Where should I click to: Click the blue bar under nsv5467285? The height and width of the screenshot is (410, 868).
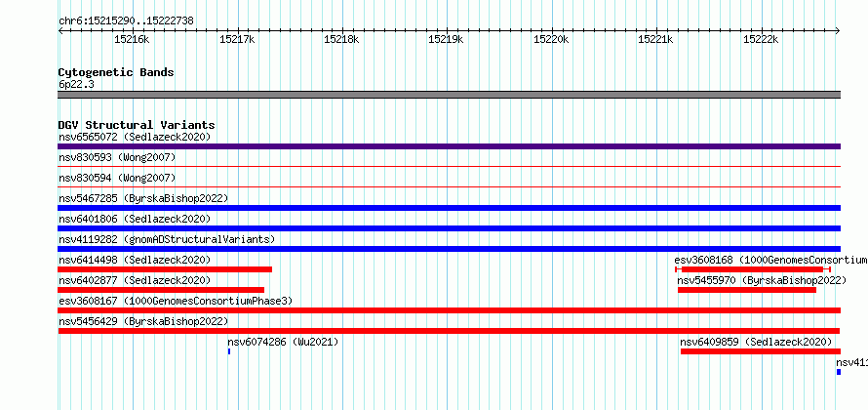(449, 208)
